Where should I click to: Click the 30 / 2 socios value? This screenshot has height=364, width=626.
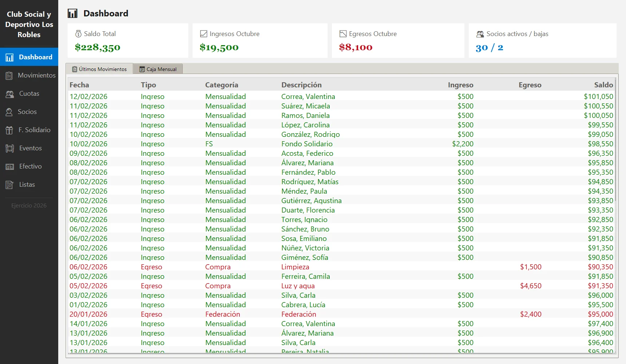click(x=490, y=48)
